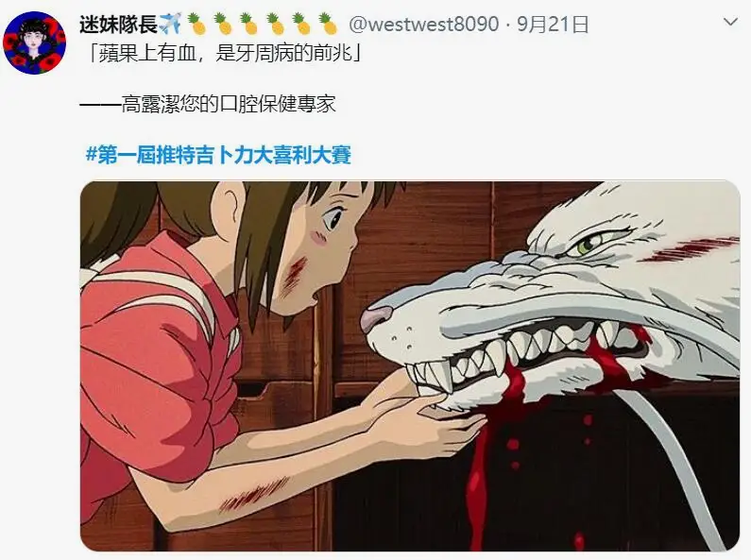751x560 pixels.
Task: Click the girl's hands holding dragon's jaw
Action: [426, 414]
